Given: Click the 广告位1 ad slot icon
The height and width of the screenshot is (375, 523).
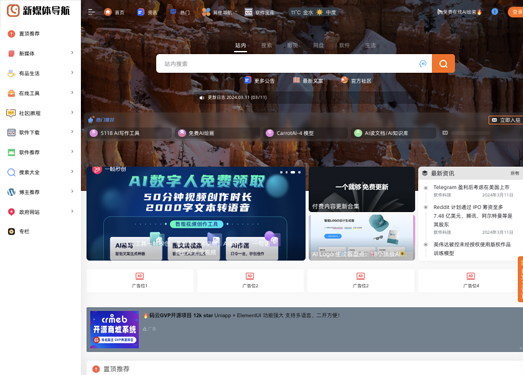Looking at the screenshot, I should click(x=139, y=276).
